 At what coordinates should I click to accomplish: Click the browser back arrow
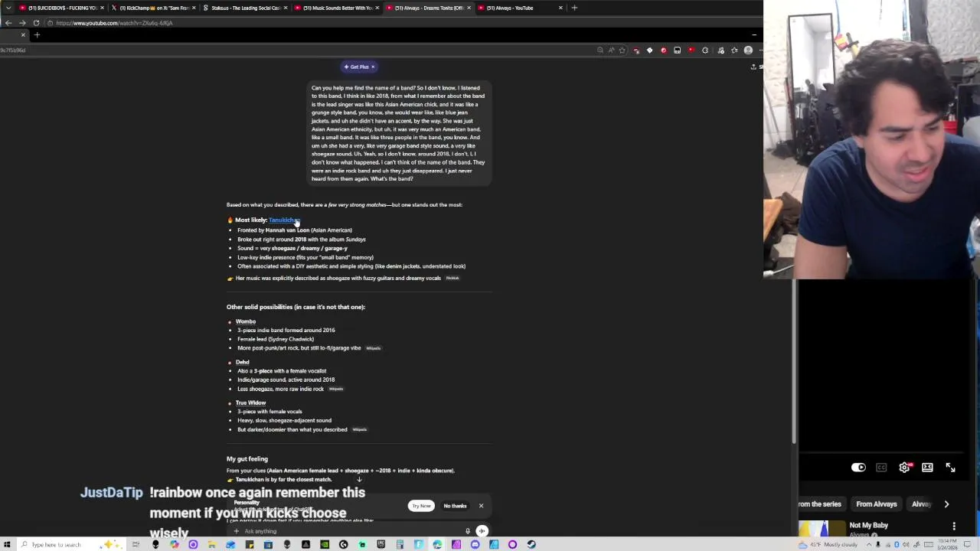(x=8, y=23)
